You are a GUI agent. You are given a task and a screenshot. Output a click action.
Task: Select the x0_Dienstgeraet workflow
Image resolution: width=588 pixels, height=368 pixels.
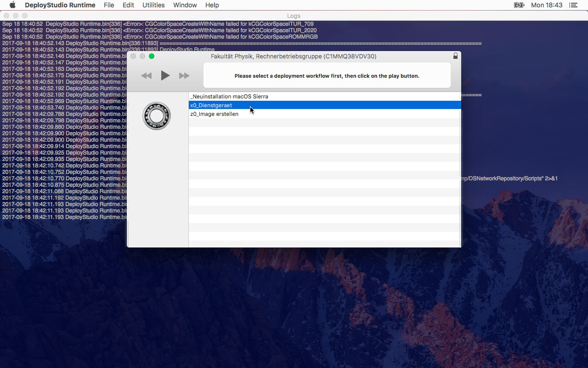click(324, 105)
